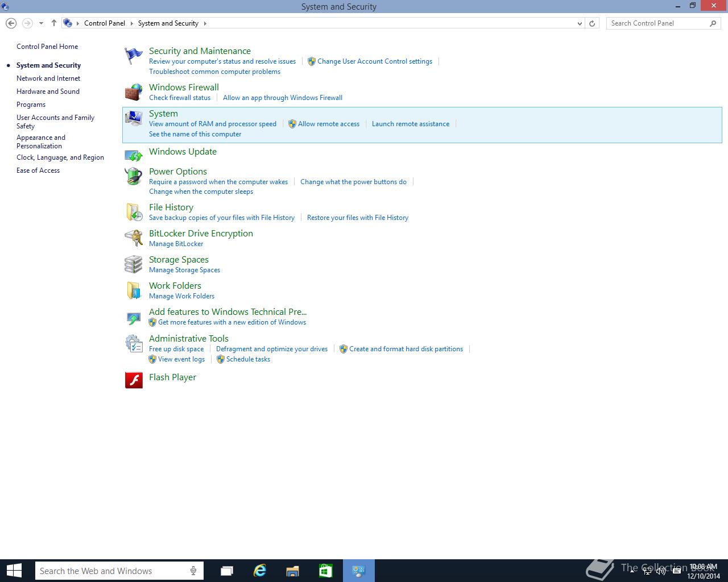Image resolution: width=728 pixels, height=582 pixels.
Task: Click the taskbar microphone search icon
Action: click(x=194, y=571)
